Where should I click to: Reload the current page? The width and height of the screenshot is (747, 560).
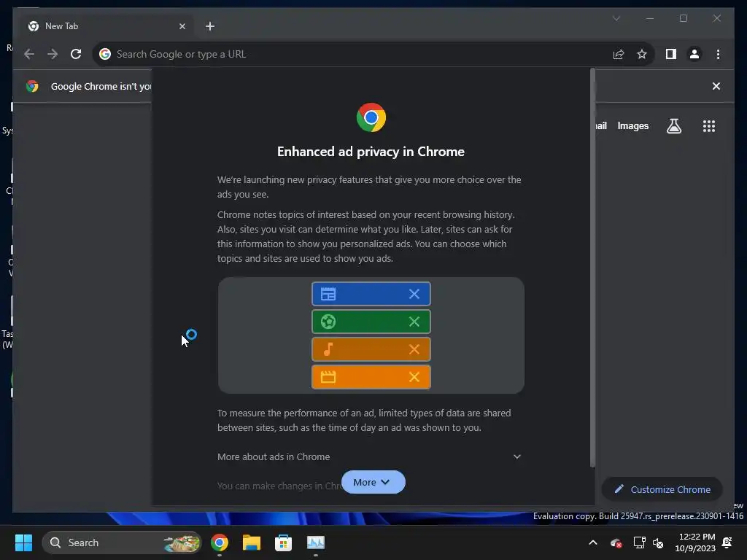point(76,54)
